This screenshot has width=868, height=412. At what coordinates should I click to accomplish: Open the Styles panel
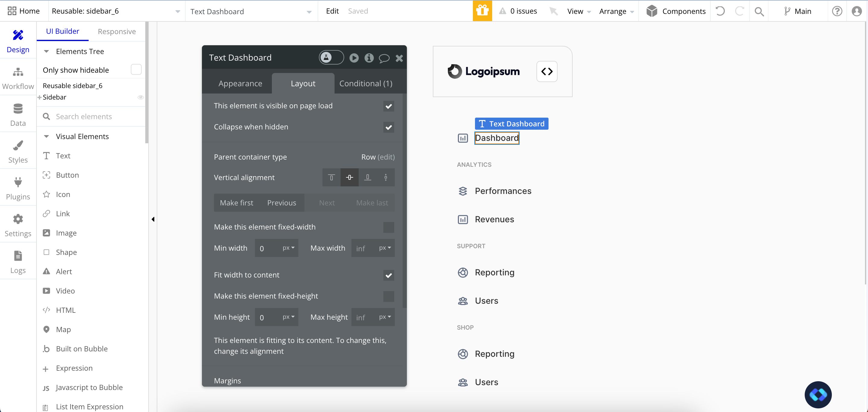click(x=18, y=151)
